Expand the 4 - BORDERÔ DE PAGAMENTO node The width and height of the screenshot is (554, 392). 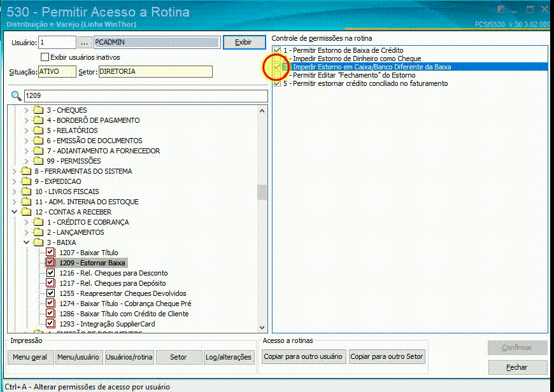click(x=27, y=120)
